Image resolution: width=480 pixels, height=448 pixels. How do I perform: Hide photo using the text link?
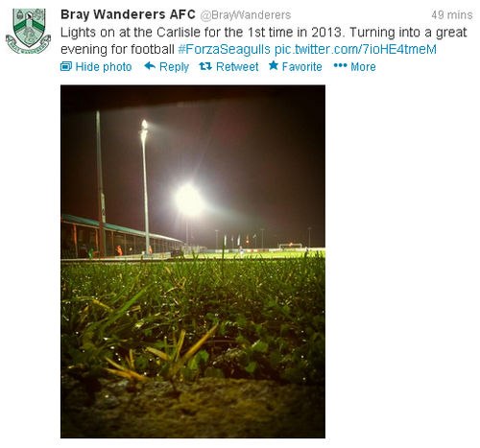(104, 67)
